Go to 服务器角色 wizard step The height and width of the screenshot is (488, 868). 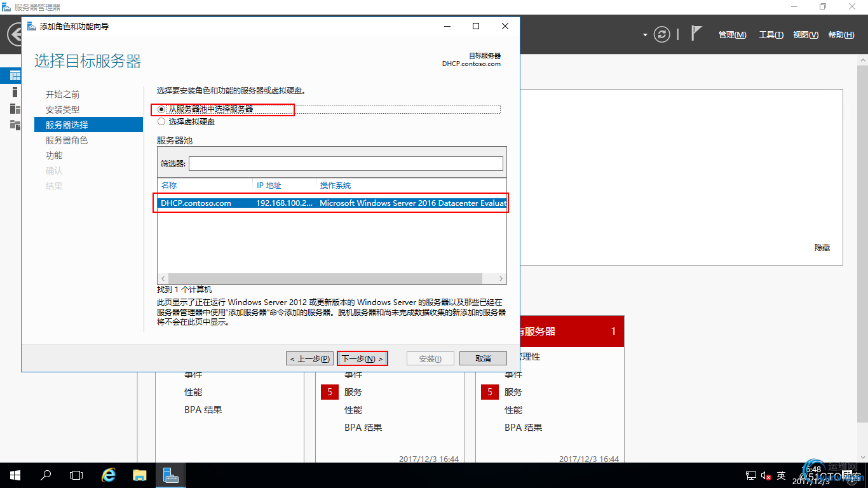67,140
